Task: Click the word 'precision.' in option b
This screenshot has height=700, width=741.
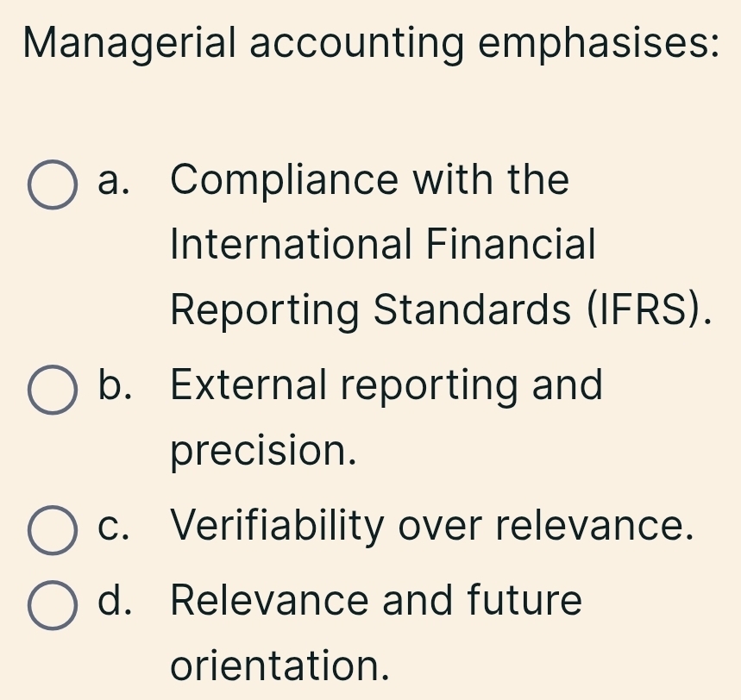Action: point(264,451)
